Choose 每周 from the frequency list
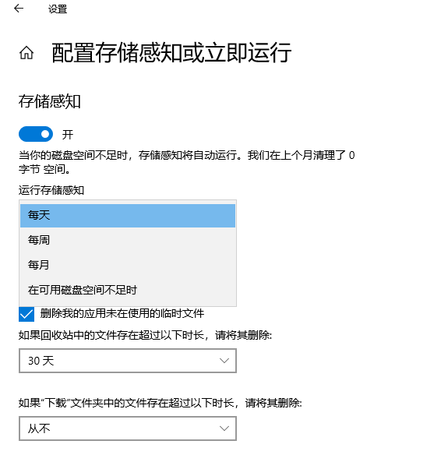The image size is (448, 476). [128, 240]
